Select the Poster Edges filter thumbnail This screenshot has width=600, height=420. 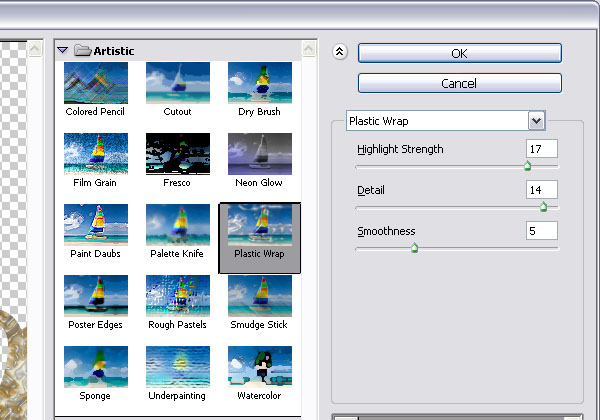[x=95, y=295]
